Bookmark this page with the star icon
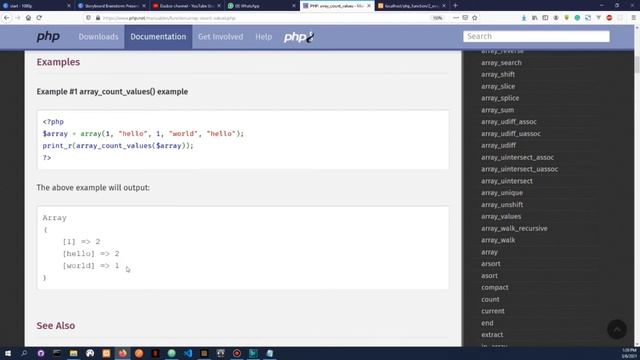The image size is (640, 360). [475, 18]
